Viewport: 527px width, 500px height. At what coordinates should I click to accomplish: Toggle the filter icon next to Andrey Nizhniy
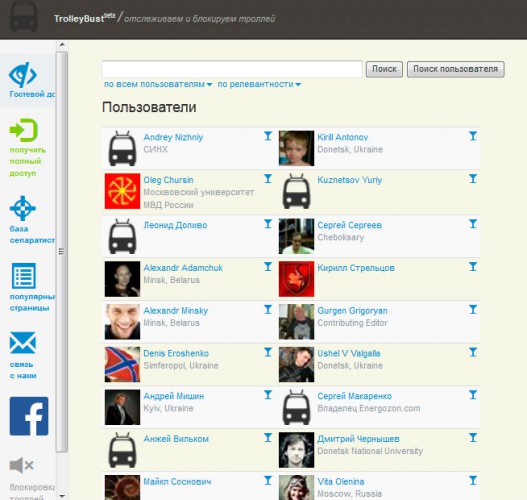click(x=268, y=136)
